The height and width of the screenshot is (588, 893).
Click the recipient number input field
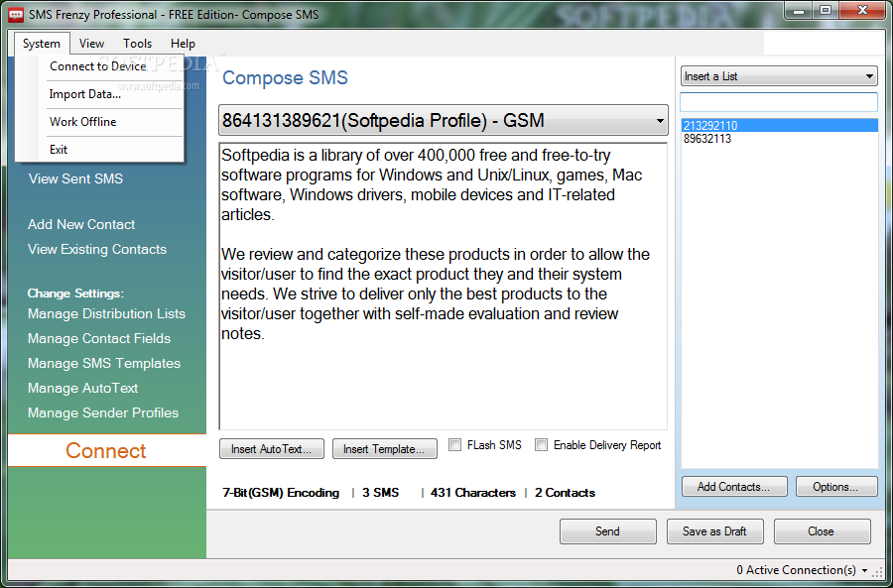[x=779, y=102]
